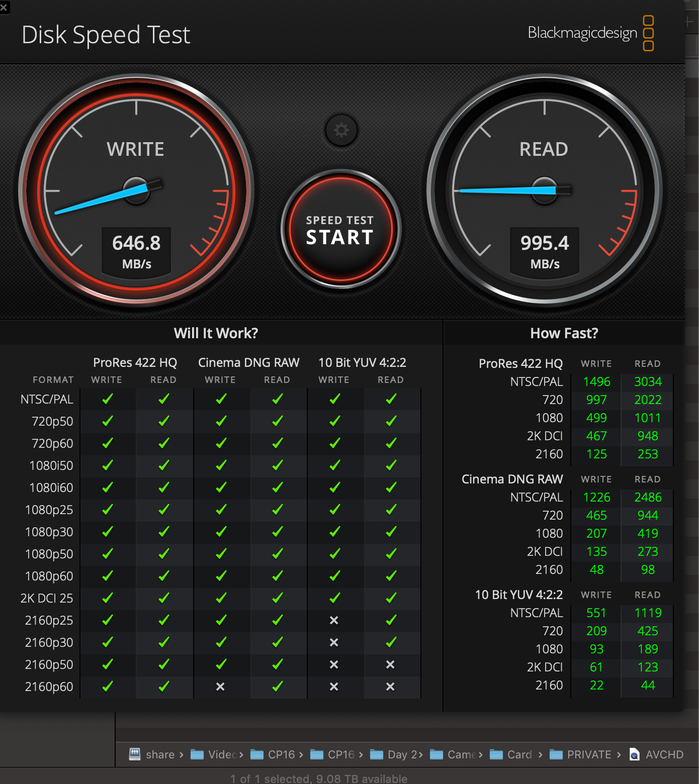This screenshot has width=699, height=784.
Task: Click the 22 YUV 2160 write value
Action: 596,685
